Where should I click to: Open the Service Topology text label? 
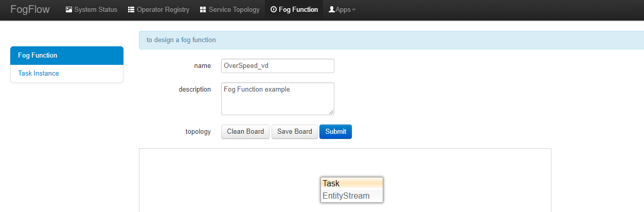click(234, 10)
